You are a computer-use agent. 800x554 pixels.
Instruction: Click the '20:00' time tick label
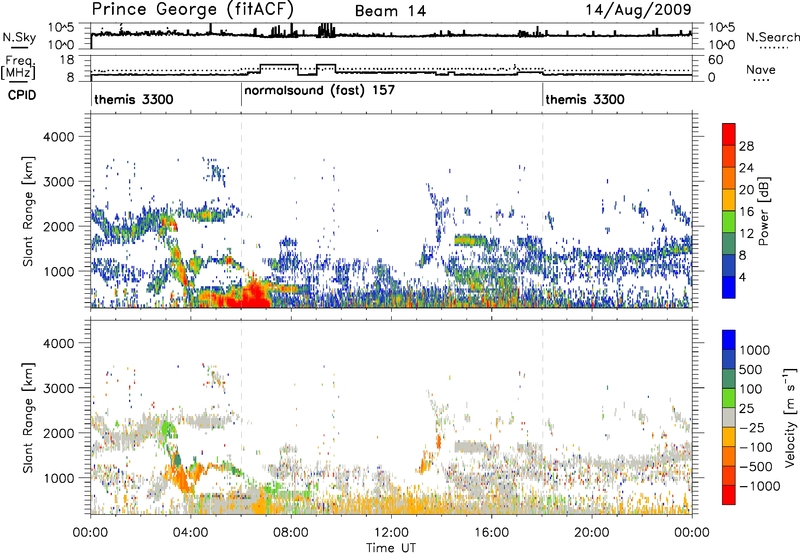click(x=592, y=533)
